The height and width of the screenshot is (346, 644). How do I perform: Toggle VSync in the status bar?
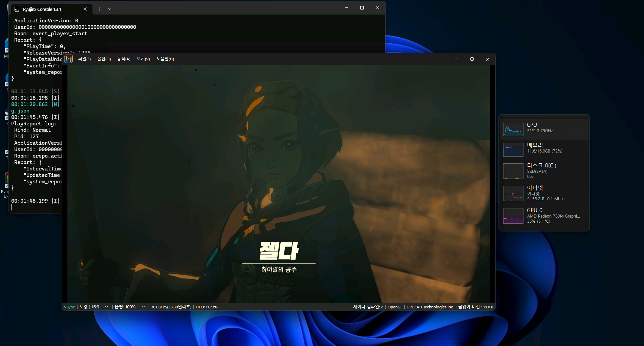coord(69,307)
